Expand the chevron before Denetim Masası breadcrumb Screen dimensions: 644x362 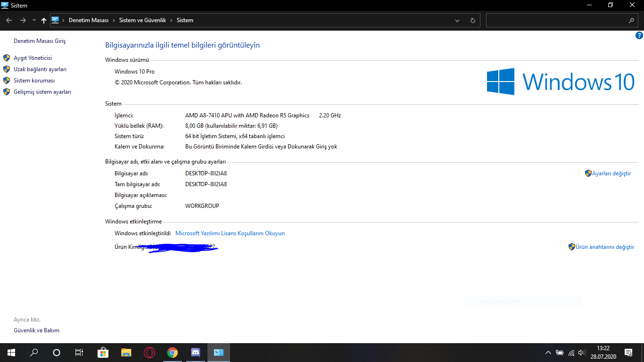(x=64, y=20)
